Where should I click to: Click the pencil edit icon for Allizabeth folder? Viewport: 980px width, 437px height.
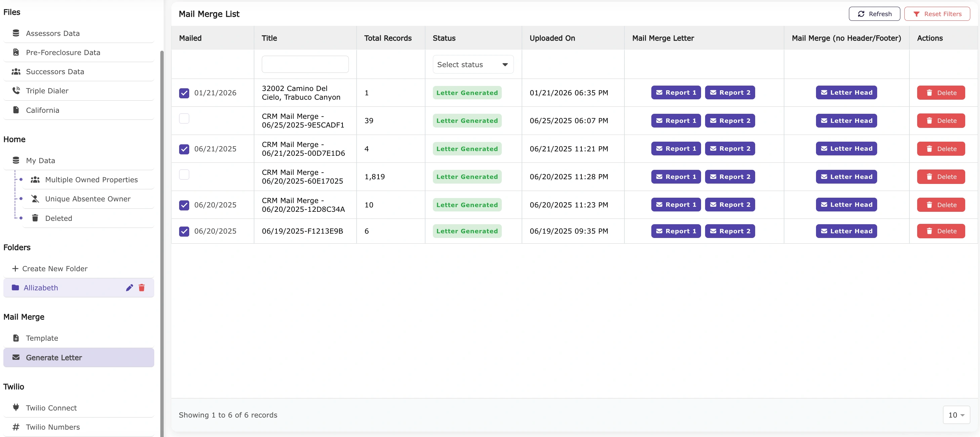[129, 288]
